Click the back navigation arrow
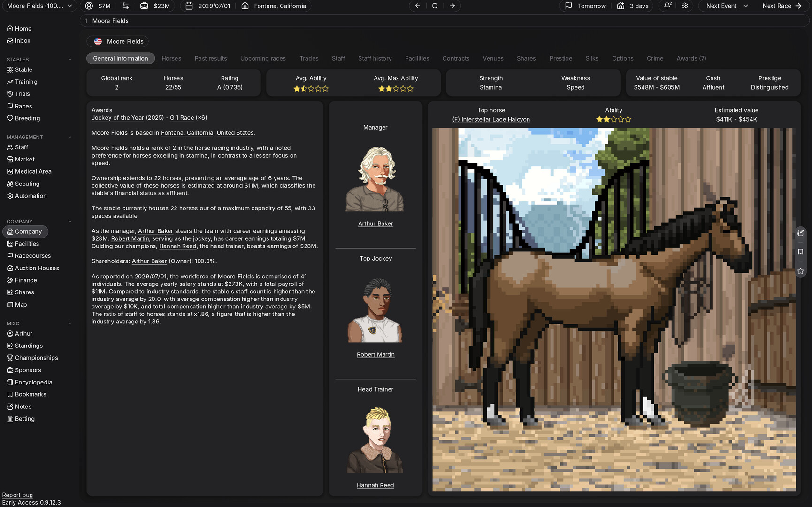 pyautogui.click(x=417, y=6)
